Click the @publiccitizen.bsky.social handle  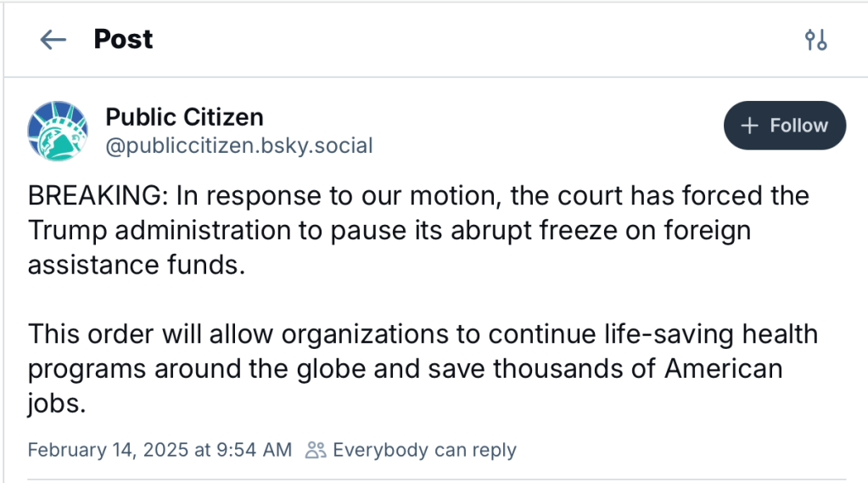tap(239, 146)
